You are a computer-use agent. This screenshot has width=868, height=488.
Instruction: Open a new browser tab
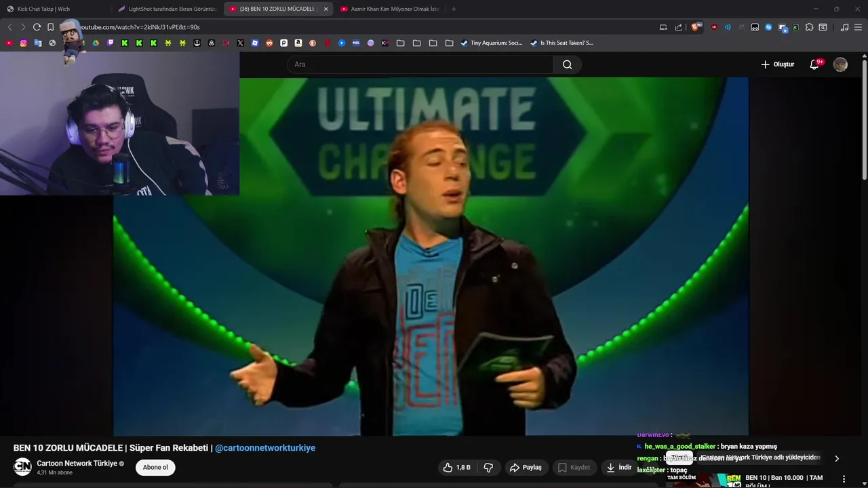pyautogui.click(x=454, y=9)
